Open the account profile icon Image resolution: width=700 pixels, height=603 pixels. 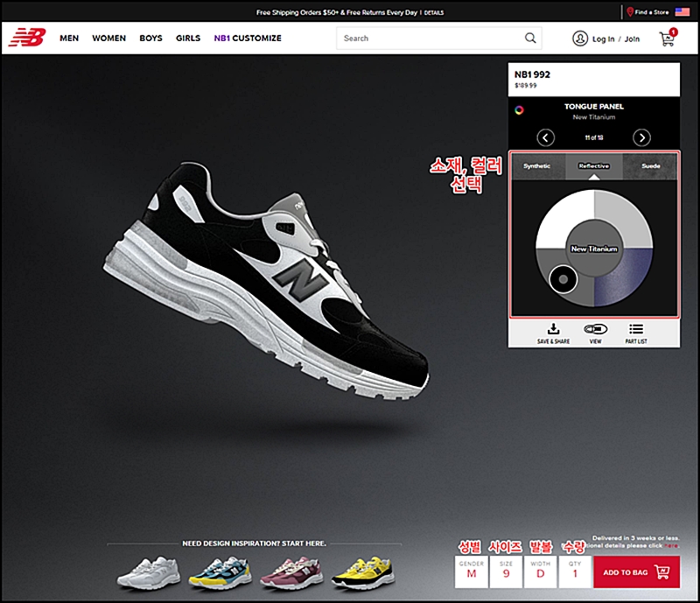coord(580,39)
